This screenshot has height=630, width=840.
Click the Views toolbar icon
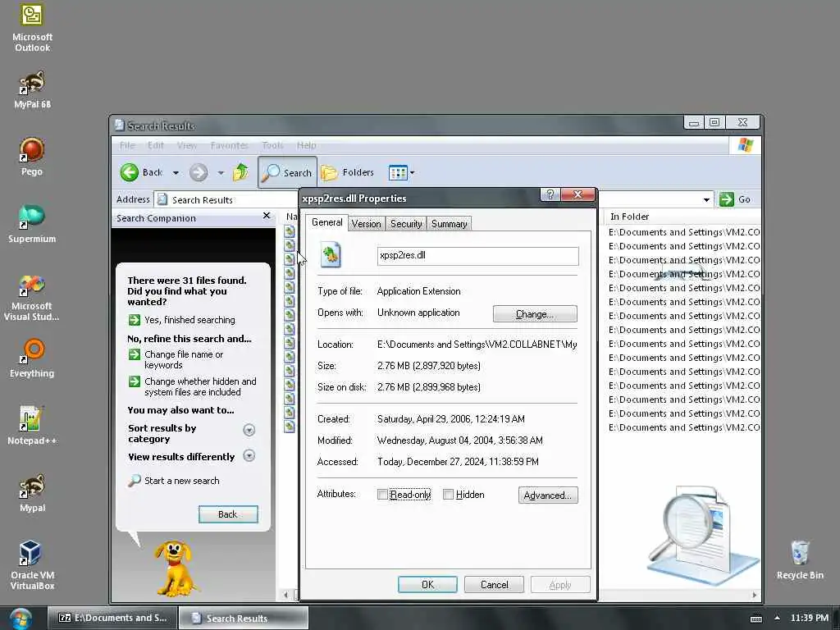pos(398,172)
